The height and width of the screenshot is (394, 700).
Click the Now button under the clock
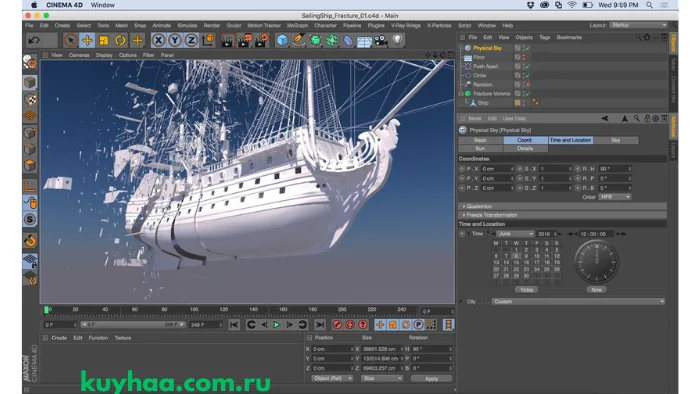pyautogui.click(x=596, y=290)
